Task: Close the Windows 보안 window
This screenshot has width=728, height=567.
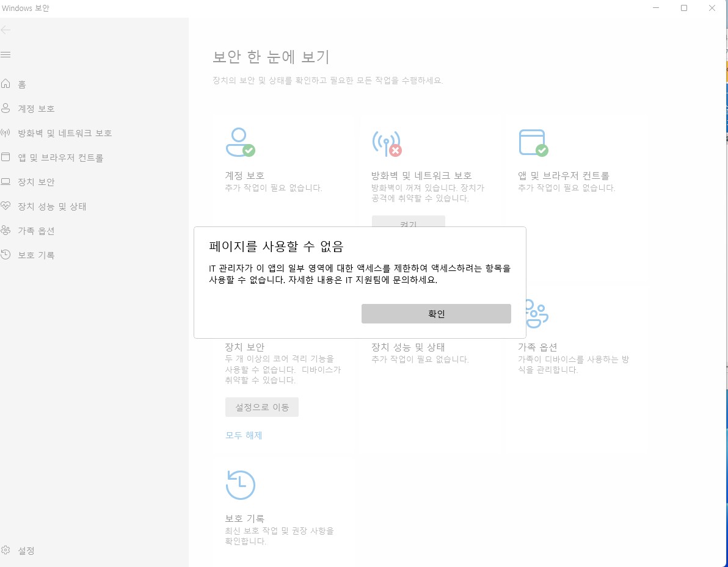Action: click(712, 8)
